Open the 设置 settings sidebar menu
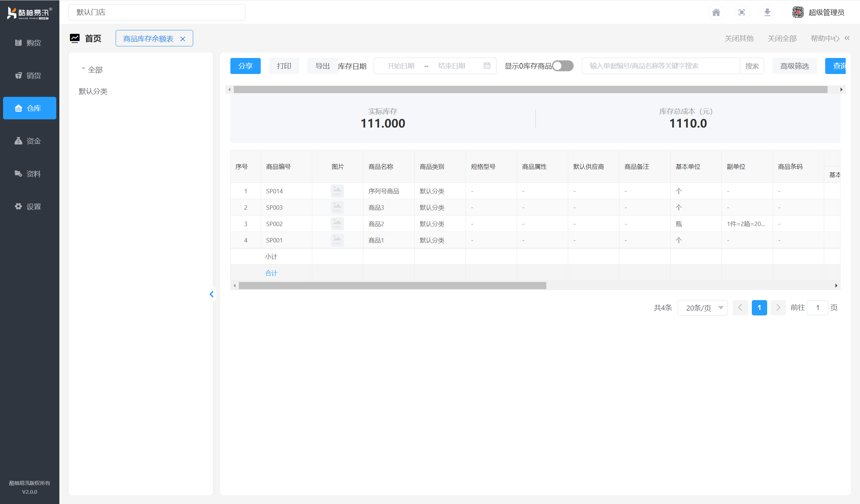Image resolution: width=860 pixels, height=504 pixels. coord(29,206)
